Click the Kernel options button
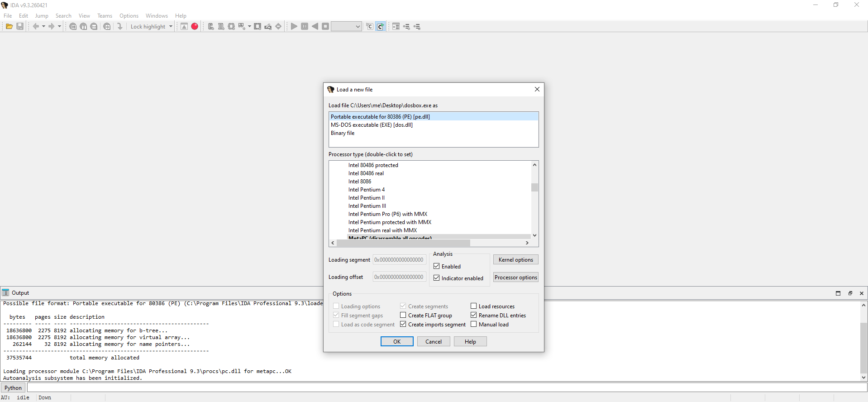Viewport: 868px width, 402px height. [x=515, y=259]
